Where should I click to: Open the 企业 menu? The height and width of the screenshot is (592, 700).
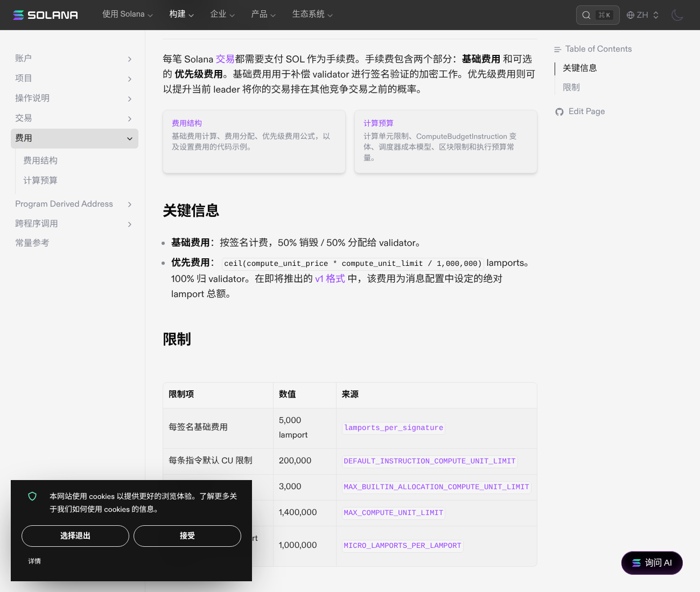point(222,15)
